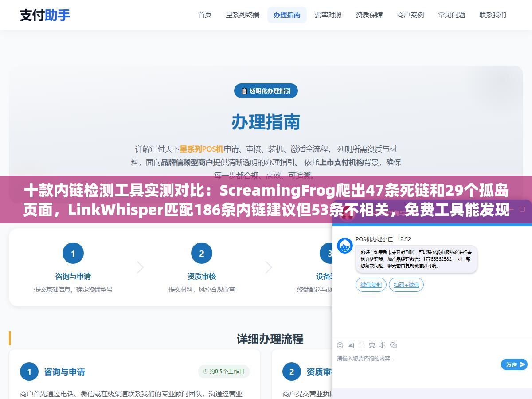Open 联系我们 navigation item
This screenshot has width=532, height=399.
coord(493,15)
